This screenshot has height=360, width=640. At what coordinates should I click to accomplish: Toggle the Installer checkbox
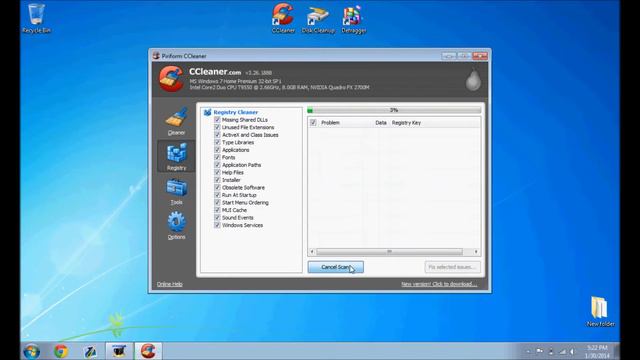pos(217,180)
